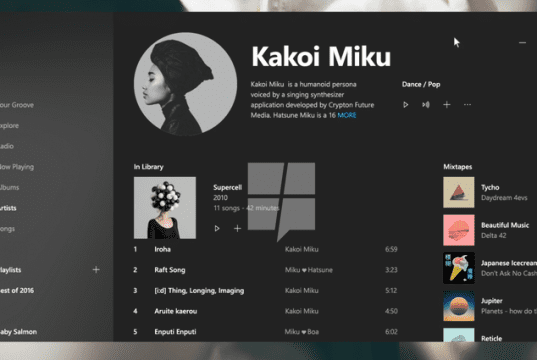This screenshot has width=537, height=360.
Task: Click Kakoi Miku artist on Iroha row
Action: (x=301, y=249)
